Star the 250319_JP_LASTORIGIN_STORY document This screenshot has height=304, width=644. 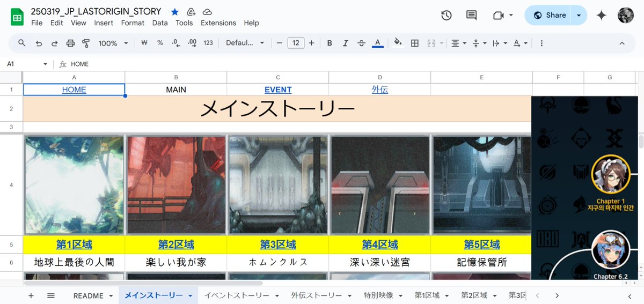coord(175,12)
